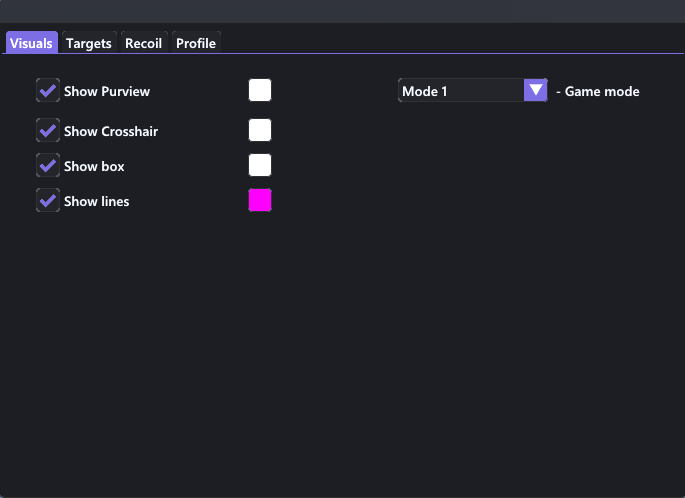Disable the Show Crosshair checkbox
Screen dimensions: 685x498
[48, 130]
